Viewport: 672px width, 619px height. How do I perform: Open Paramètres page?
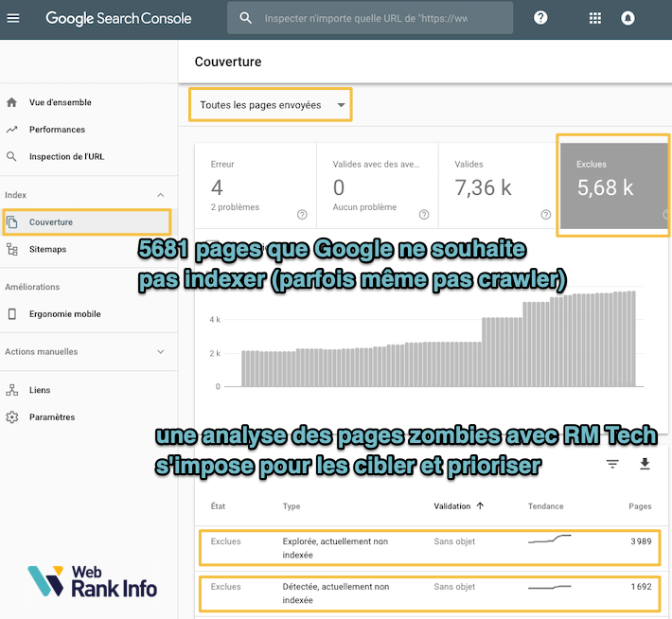click(52, 417)
